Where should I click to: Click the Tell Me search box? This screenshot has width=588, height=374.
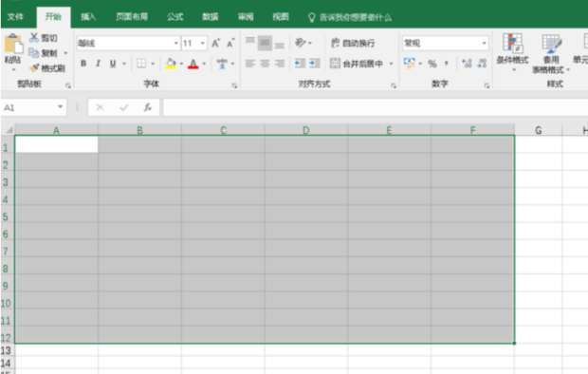point(350,17)
